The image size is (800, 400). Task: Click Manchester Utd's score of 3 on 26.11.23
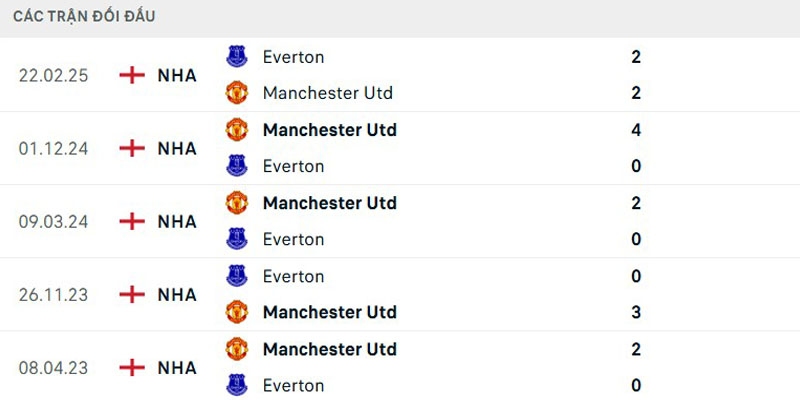pyautogui.click(x=636, y=312)
